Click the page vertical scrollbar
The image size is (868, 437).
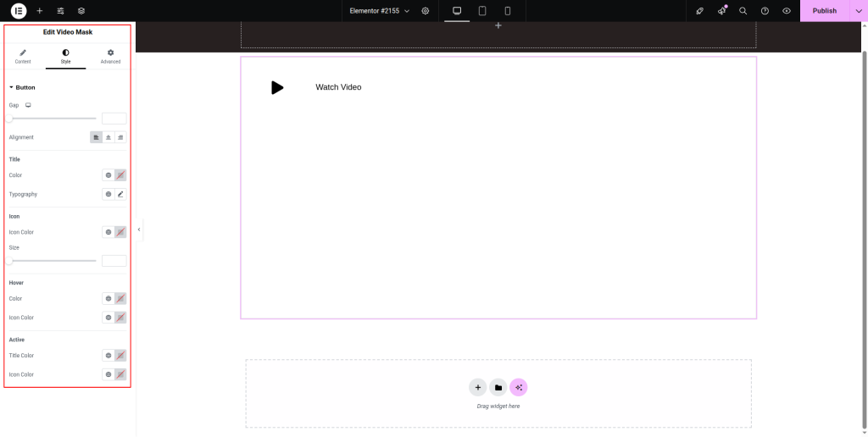(865, 238)
